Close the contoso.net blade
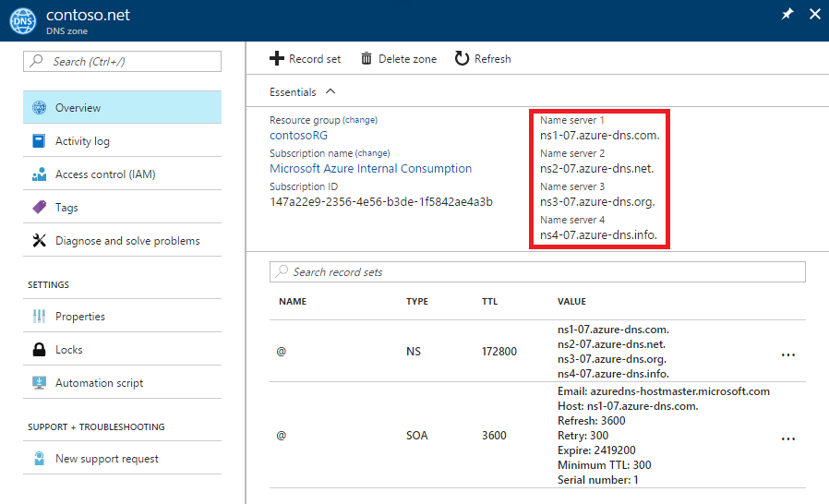The width and height of the screenshot is (829, 504). coord(815,14)
